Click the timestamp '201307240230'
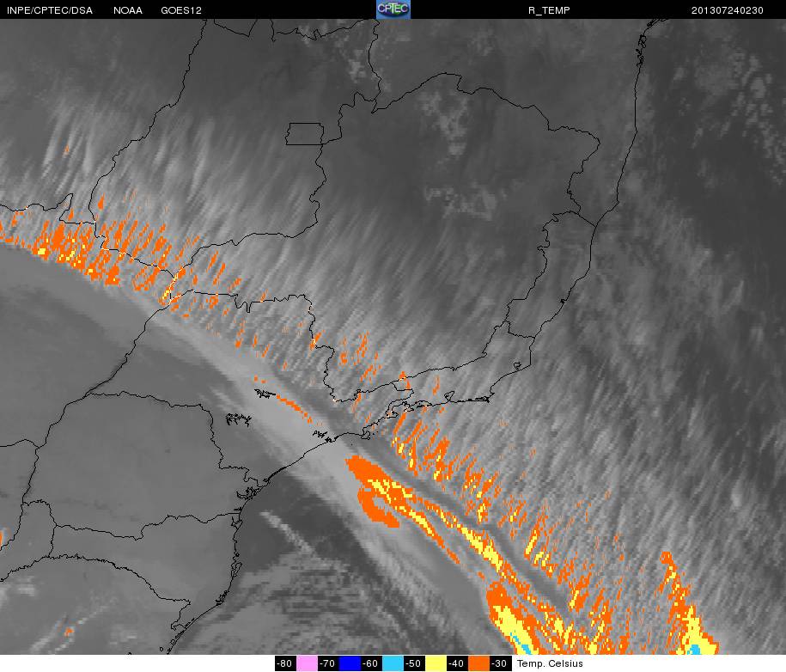This screenshot has width=786, height=672. pyautogui.click(x=727, y=10)
